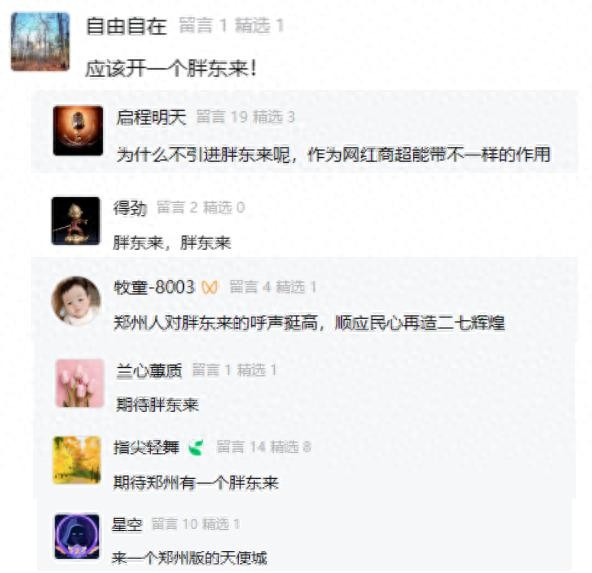
Task: Click 留言 14 精选 8 stats text
Action: (x=264, y=448)
